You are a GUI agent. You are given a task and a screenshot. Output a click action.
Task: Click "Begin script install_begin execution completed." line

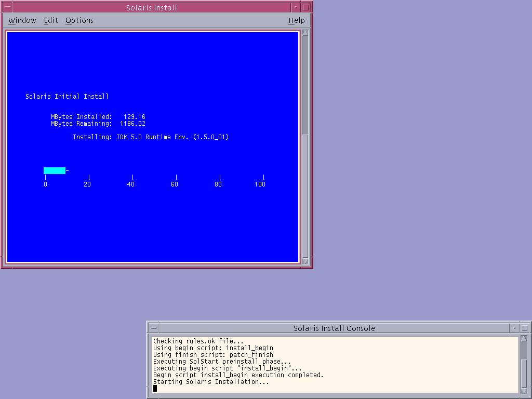238,375
